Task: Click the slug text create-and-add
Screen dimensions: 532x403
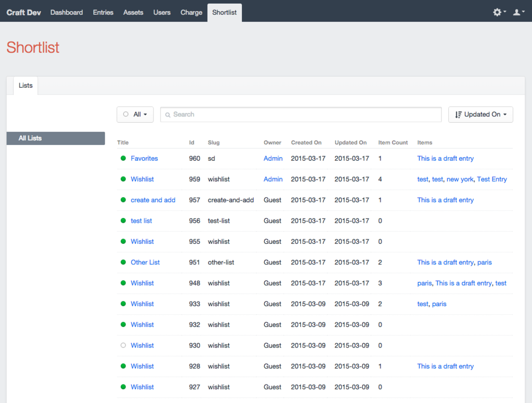Action: coord(231,200)
